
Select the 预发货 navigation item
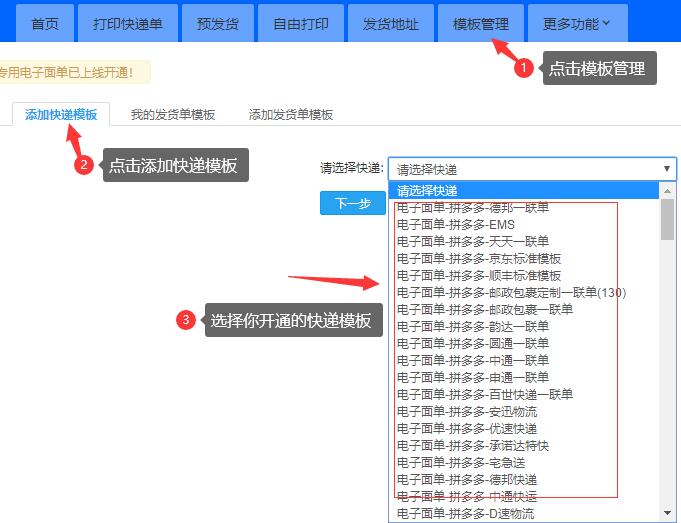(x=218, y=23)
